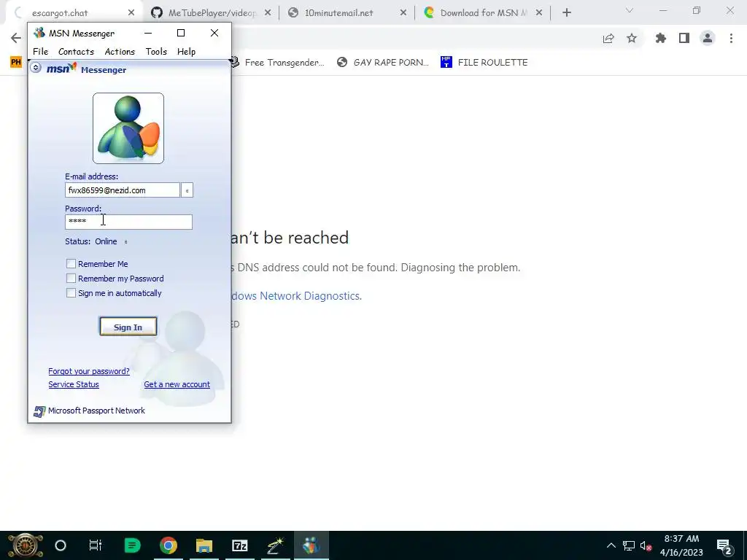Click the Windows Network Diagnostics link
This screenshot has width=747, height=560.
click(x=296, y=296)
